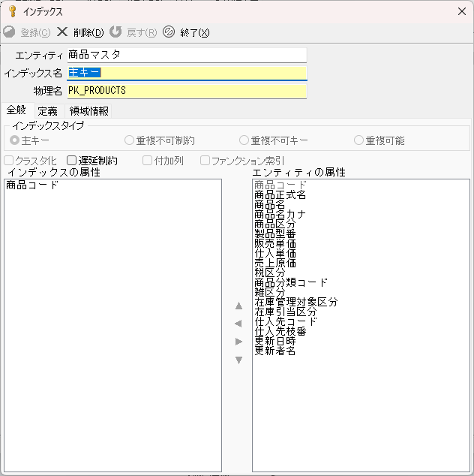Image resolution: width=474 pixels, height=476 pixels.
Task: Select 重複不可キー radio option
Action: [244, 140]
